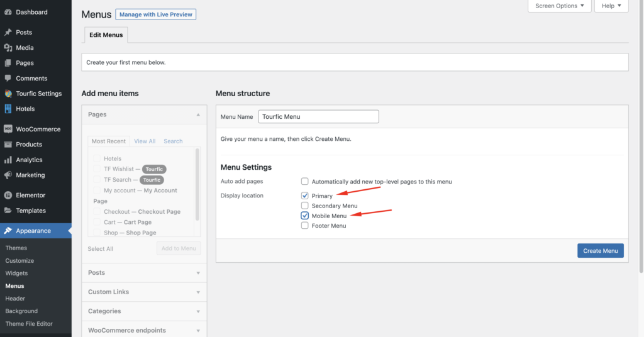Check the Shop page checkbox
This screenshot has height=337, width=644.
click(97, 233)
